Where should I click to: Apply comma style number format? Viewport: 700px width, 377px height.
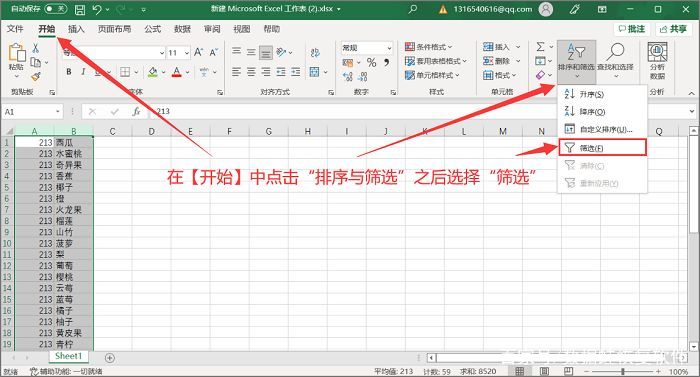(x=387, y=63)
